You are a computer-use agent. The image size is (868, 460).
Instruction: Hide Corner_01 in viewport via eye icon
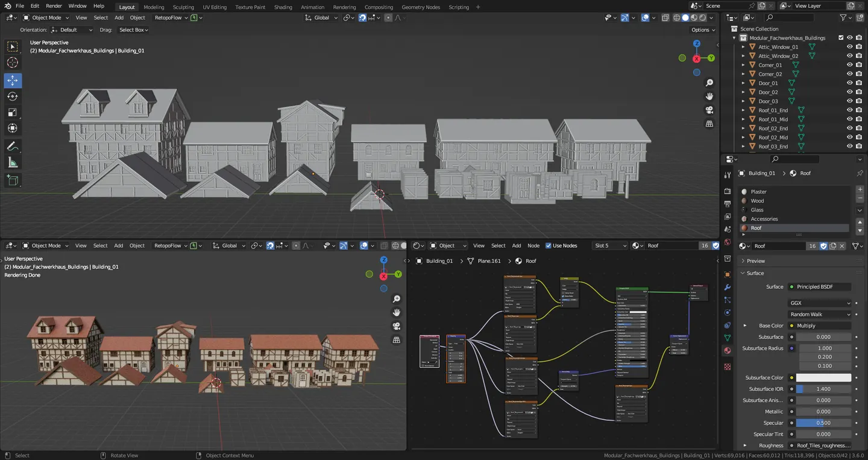[x=849, y=65]
